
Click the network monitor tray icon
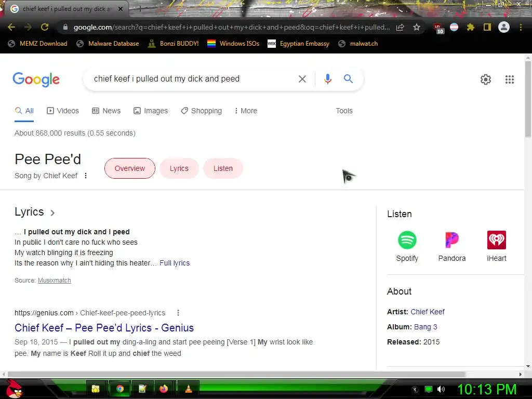pyautogui.click(x=429, y=389)
